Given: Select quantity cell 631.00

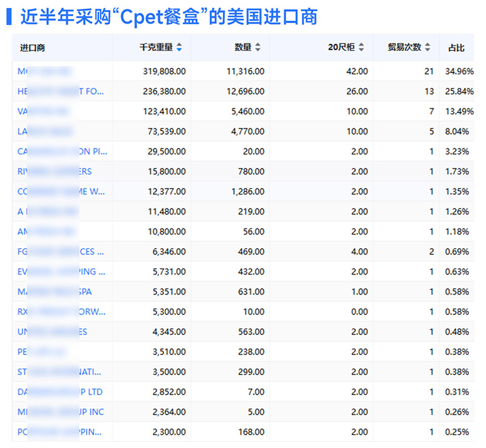Looking at the screenshot, I should tap(252, 292).
